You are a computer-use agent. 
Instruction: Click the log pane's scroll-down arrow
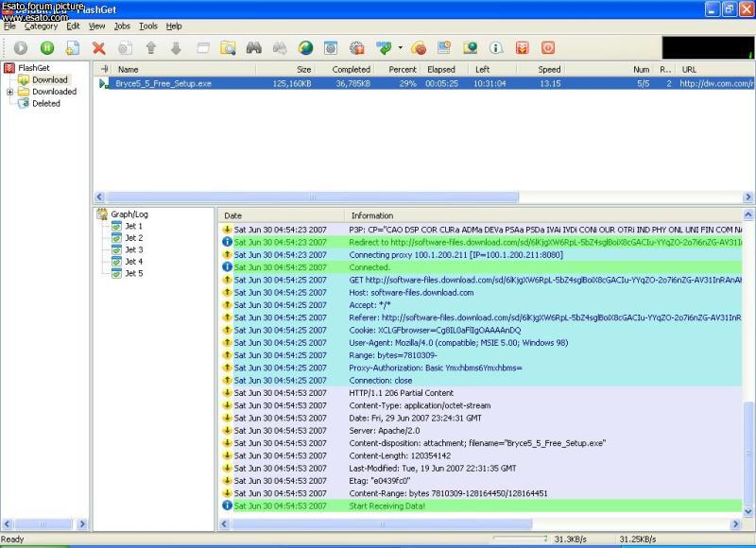[x=748, y=511]
